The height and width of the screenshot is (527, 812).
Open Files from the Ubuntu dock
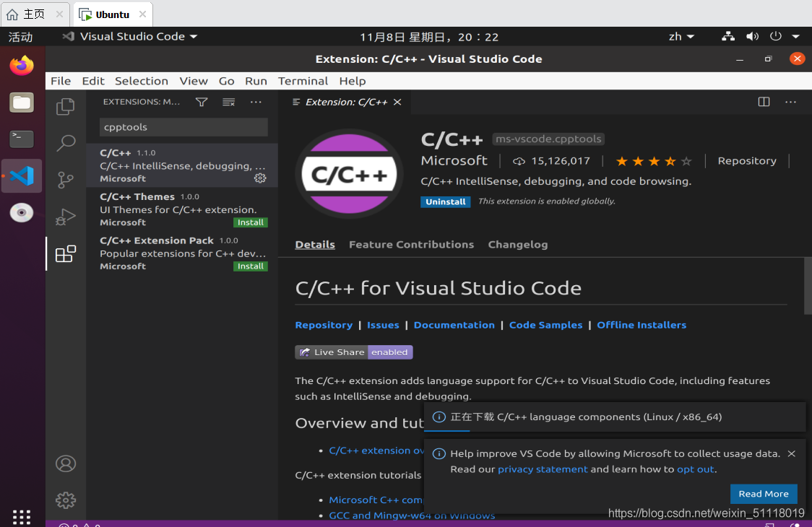pos(21,103)
